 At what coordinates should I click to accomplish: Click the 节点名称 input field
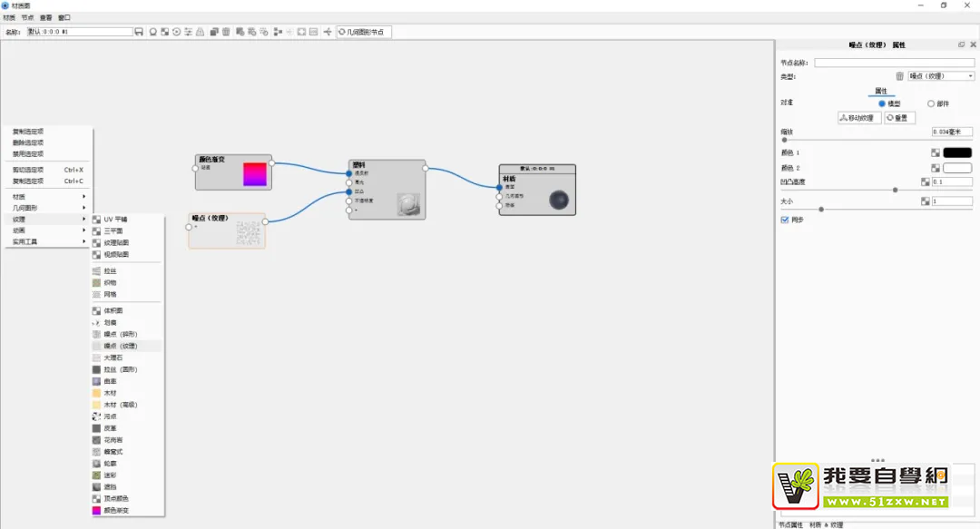(893, 63)
